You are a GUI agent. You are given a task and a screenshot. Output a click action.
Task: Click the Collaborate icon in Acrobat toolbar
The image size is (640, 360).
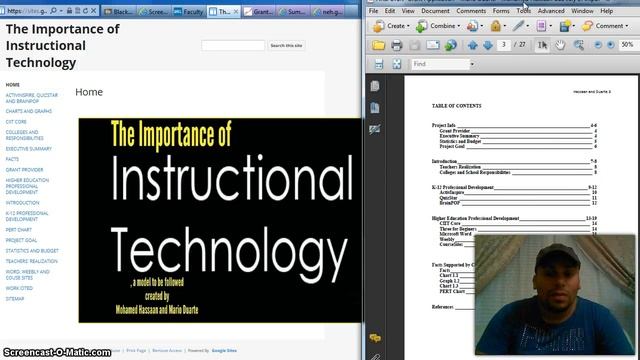pos(472,26)
